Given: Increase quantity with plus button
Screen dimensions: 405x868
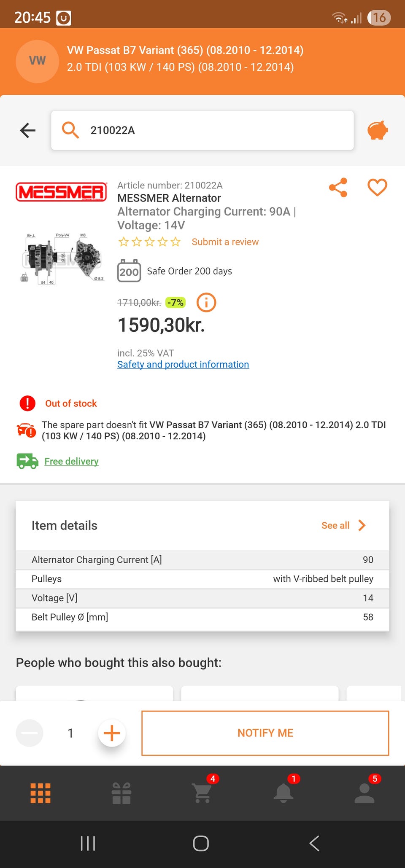Looking at the screenshot, I should point(112,733).
